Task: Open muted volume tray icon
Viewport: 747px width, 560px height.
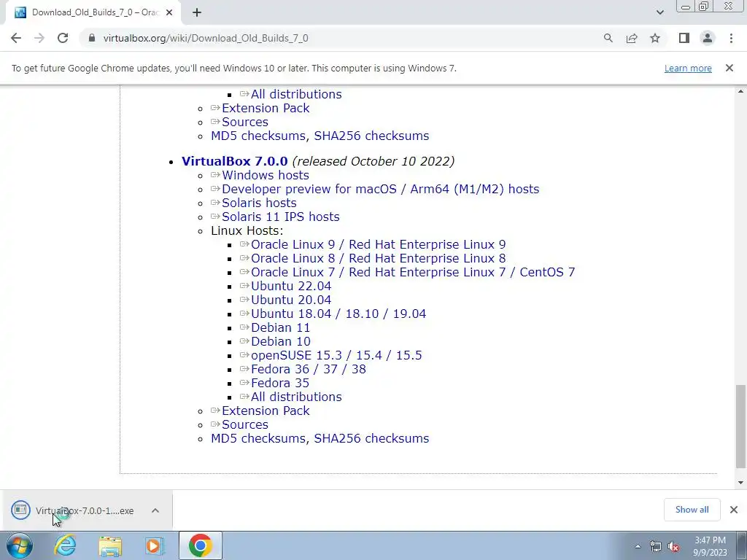Action: 673,546
